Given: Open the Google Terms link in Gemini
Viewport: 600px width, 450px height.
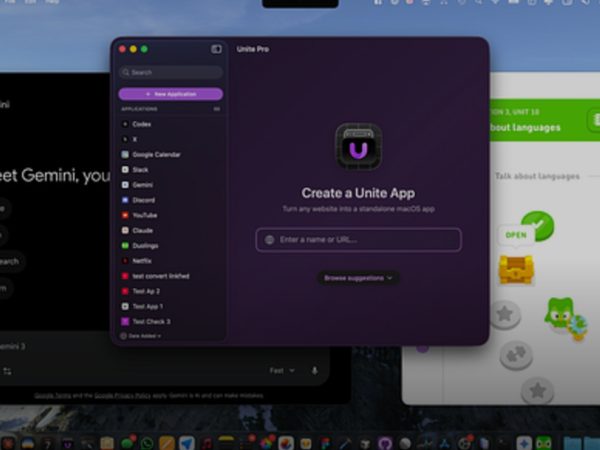Looking at the screenshot, I should coord(52,396).
